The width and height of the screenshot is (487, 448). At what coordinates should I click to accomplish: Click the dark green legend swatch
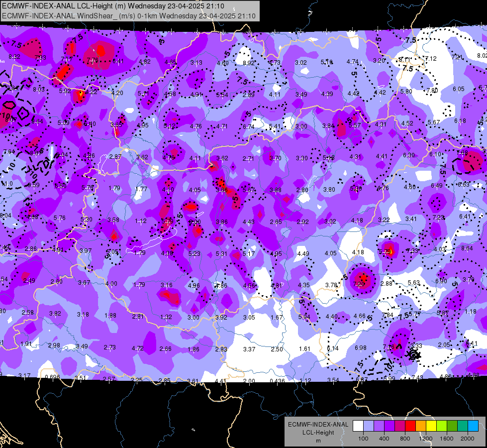click(452, 426)
